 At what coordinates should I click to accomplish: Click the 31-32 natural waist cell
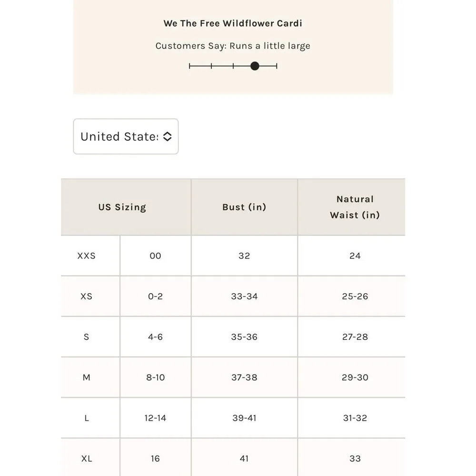click(x=355, y=418)
